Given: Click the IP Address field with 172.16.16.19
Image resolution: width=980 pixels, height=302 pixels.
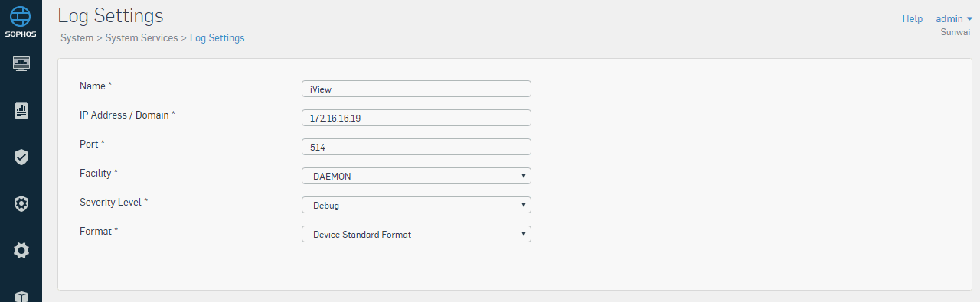Looking at the screenshot, I should click(416, 118).
